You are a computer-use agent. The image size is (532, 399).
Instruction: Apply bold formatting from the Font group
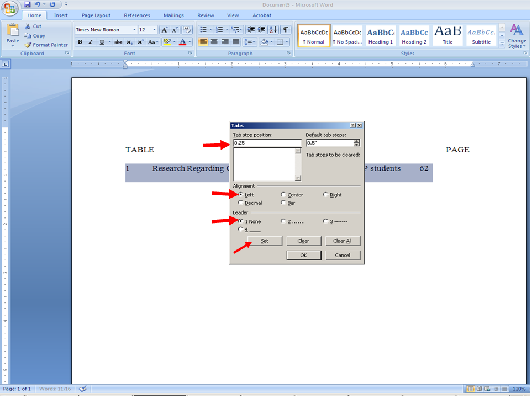coord(80,42)
